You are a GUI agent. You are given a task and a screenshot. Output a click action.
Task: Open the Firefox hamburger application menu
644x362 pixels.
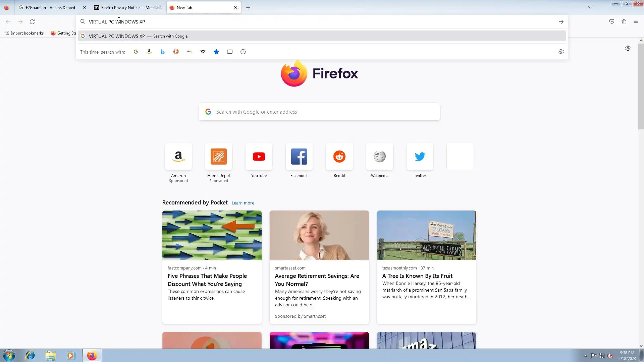(636, 21)
